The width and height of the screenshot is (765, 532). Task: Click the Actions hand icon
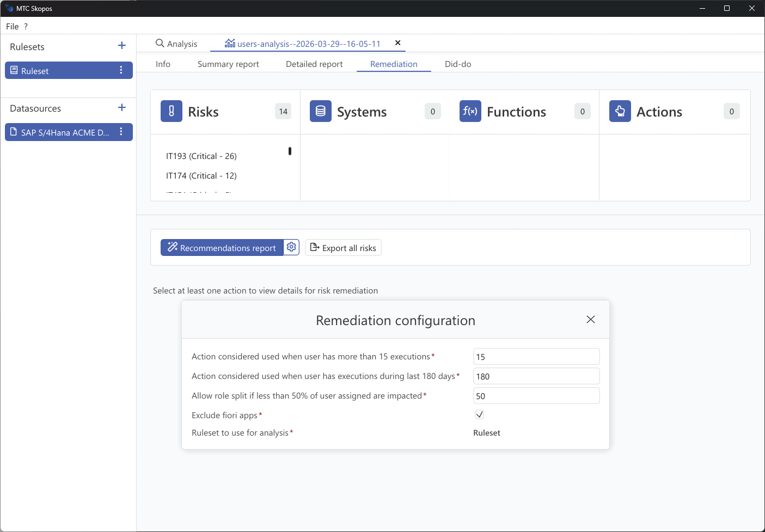point(620,111)
